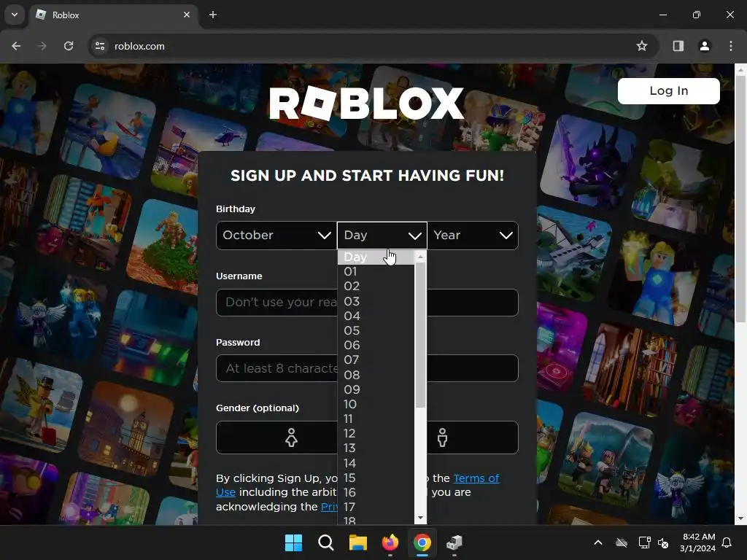Choose day 12 from list

pyautogui.click(x=376, y=434)
